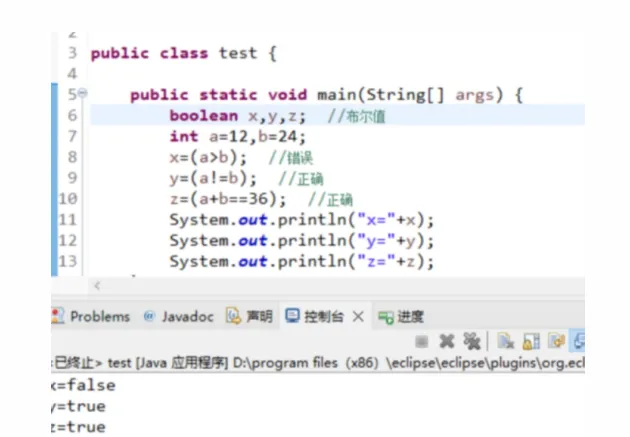Click the Javadoc @ icon
This screenshot has height=437, width=630.
click(x=149, y=317)
